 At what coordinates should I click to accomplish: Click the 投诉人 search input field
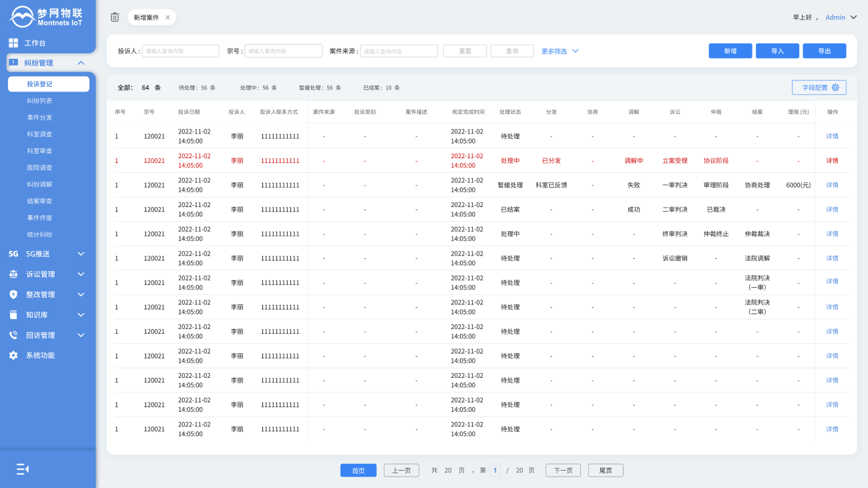tap(180, 51)
